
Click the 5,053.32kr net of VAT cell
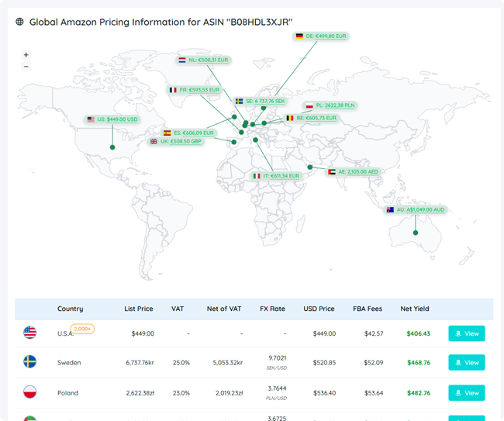point(227,363)
